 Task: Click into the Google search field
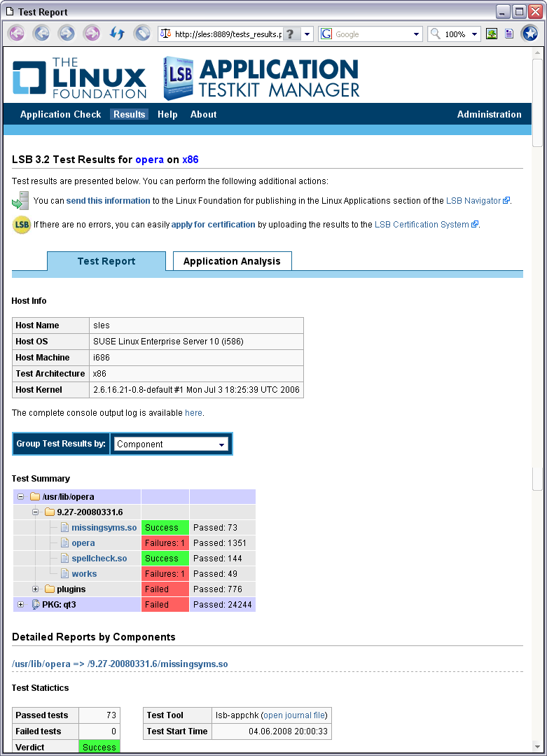[x=372, y=34]
